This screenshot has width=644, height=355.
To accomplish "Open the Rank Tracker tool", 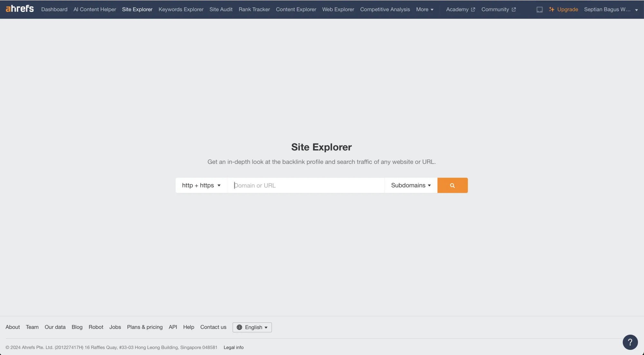I will tap(254, 9).
